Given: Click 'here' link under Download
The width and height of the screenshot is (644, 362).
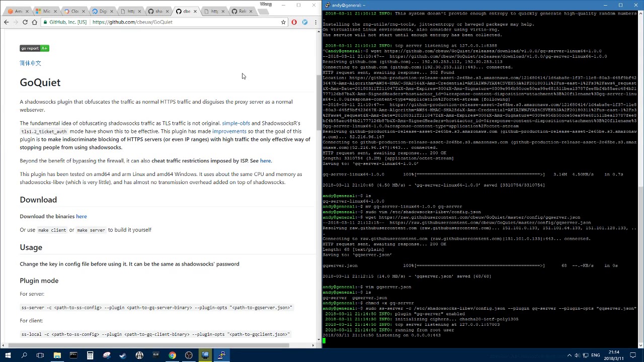Looking at the screenshot, I should coord(82,216).
